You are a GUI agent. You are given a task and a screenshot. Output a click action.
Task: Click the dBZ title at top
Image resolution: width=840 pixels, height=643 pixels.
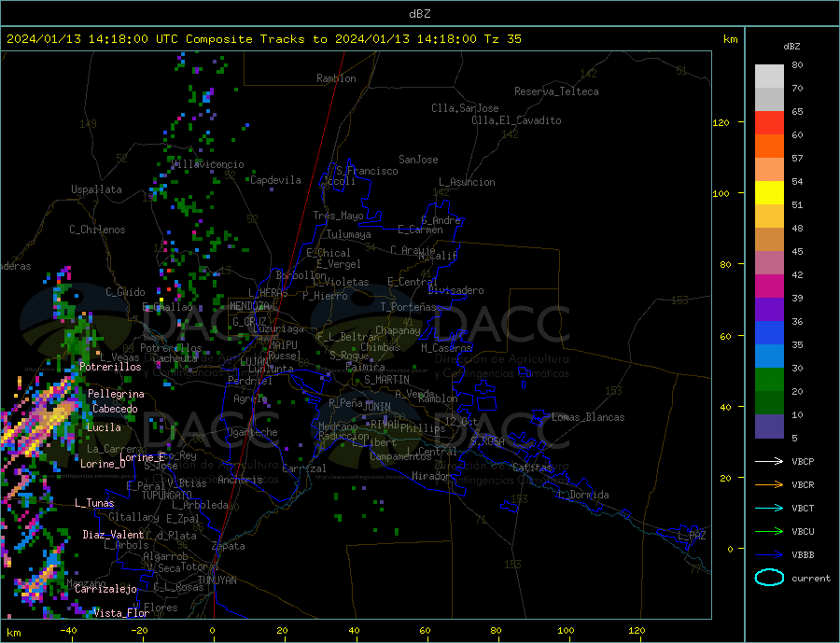419,14
